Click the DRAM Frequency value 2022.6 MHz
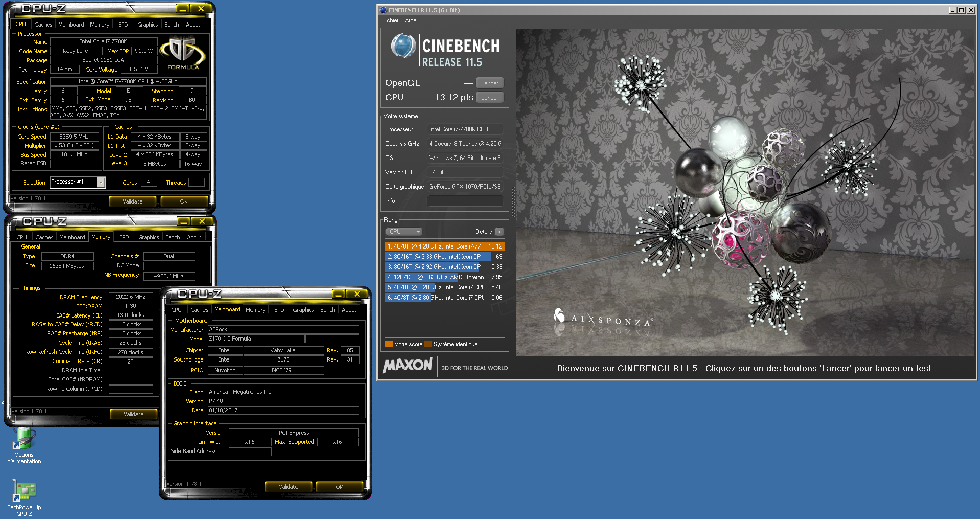This screenshot has width=980, height=519. pos(131,297)
